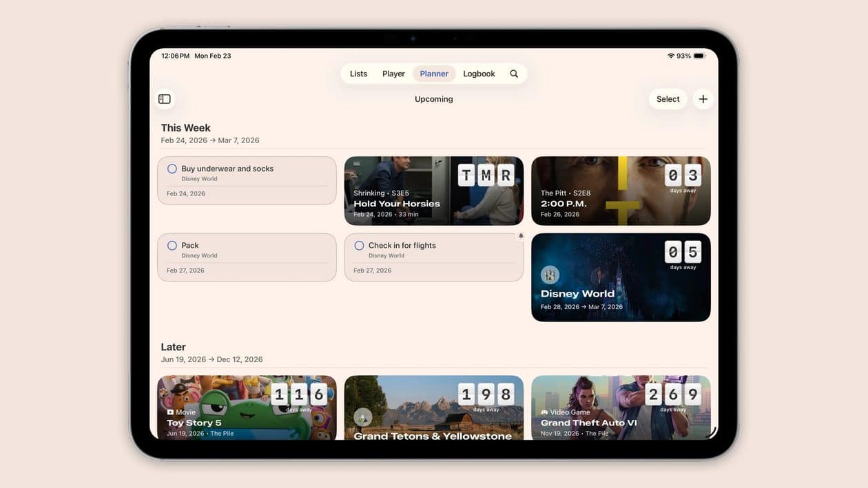Check off the Pack task circle
The image size is (868, 488).
pos(172,245)
